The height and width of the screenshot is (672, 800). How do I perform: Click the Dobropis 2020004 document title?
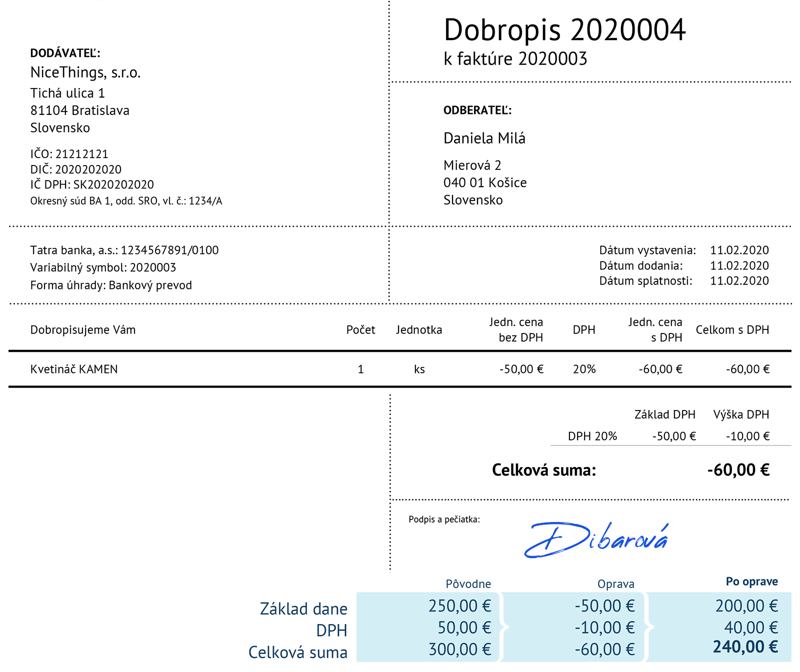click(x=564, y=30)
